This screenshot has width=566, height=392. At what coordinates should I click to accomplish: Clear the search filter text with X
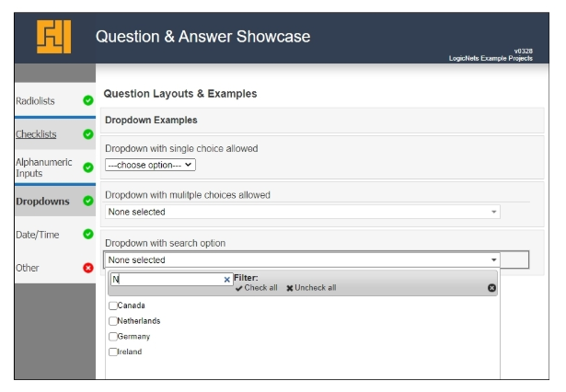click(x=227, y=280)
